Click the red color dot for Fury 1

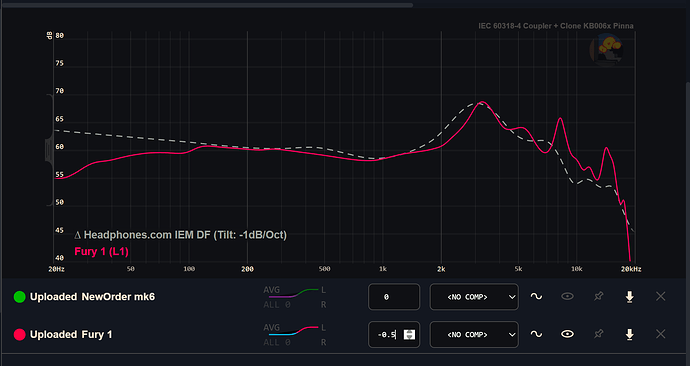click(x=19, y=335)
